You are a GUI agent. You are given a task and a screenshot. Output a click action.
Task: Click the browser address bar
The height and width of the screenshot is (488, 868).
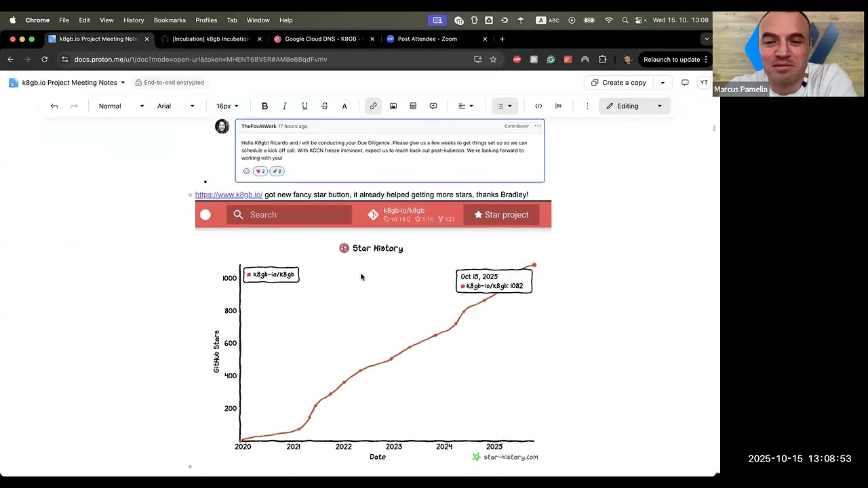tap(271, 60)
